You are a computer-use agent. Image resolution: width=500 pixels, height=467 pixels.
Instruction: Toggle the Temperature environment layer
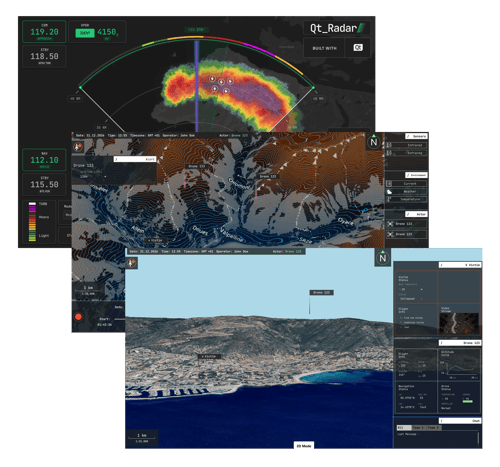pyautogui.click(x=406, y=199)
